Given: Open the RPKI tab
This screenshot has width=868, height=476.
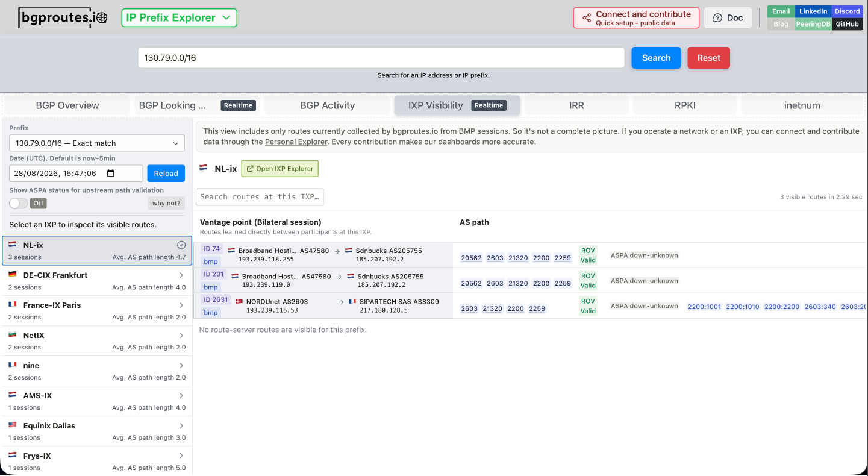Looking at the screenshot, I should tap(685, 105).
